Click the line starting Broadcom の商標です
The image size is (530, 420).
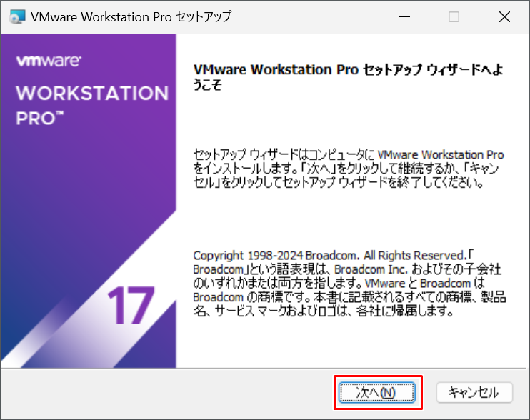[349, 298]
